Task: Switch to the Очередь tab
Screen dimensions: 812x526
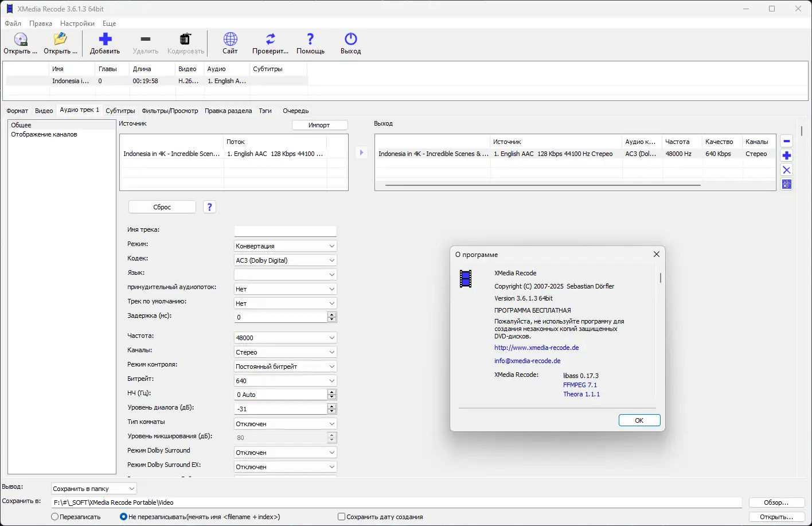Action: 296,111
